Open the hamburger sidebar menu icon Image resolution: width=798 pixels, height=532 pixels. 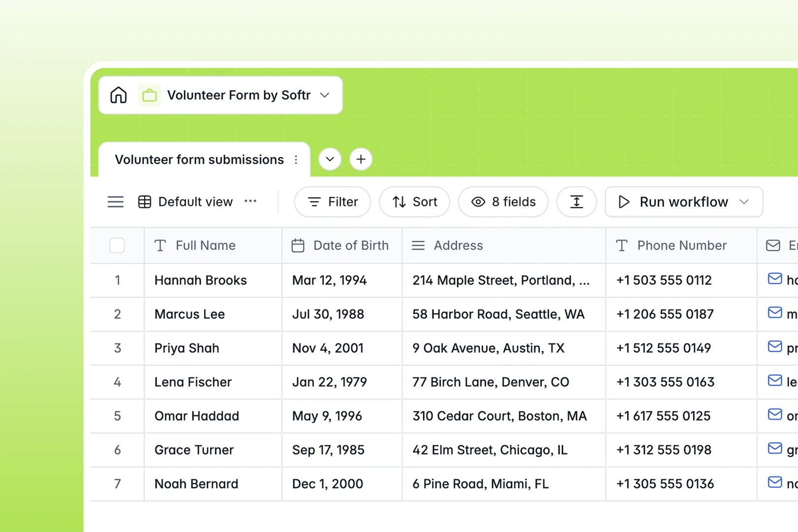[x=115, y=202]
